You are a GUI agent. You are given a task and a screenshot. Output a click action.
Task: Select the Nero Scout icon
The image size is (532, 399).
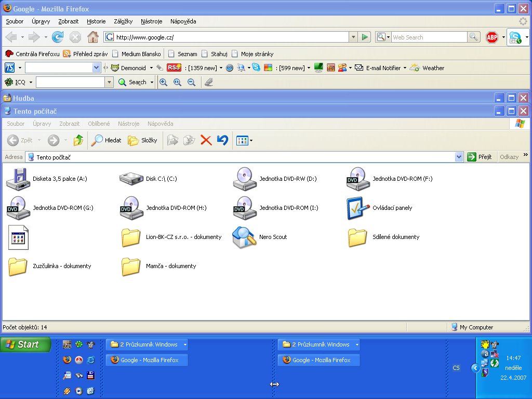pos(244,237)
